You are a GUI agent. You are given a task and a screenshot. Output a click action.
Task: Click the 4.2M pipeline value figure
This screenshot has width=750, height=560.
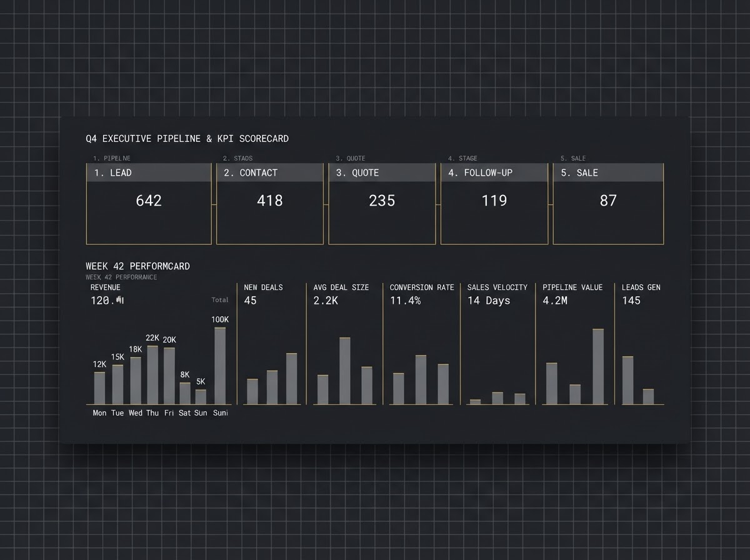pos(555,301)
